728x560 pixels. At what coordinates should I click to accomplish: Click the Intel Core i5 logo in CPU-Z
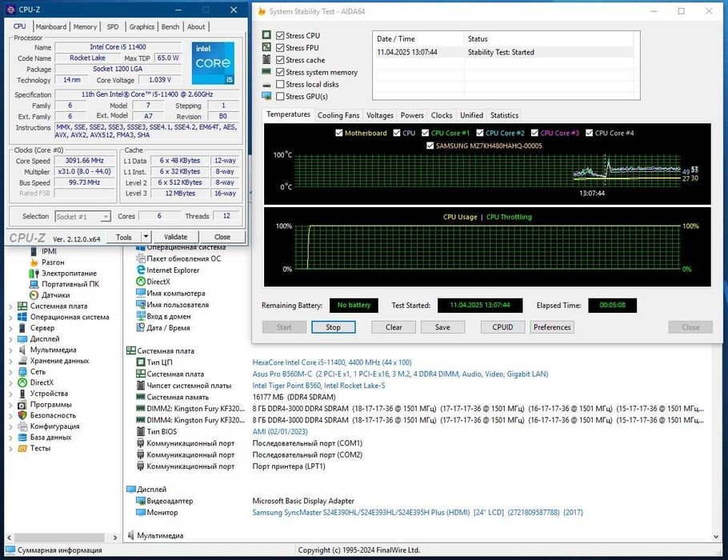[213, 62]
